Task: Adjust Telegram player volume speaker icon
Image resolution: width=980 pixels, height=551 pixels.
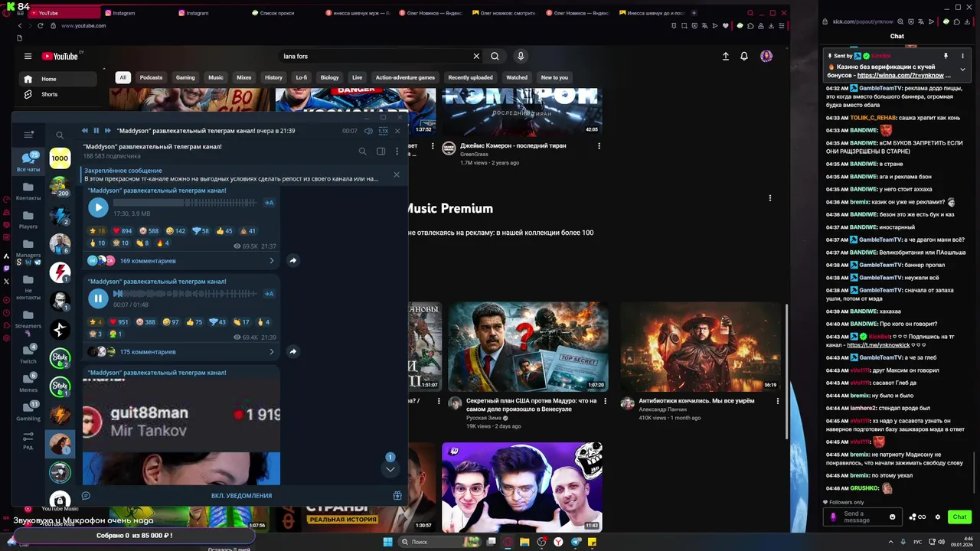Action: click(368, 131)
